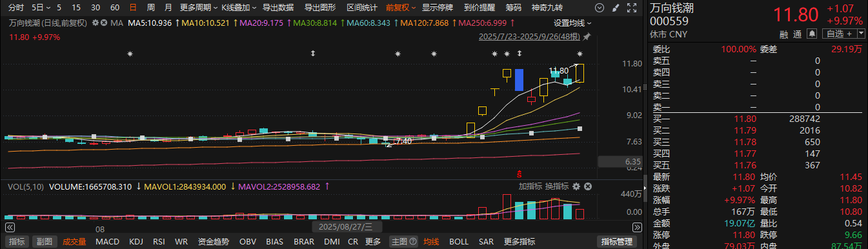Toggle the 副图 sub-chart button
The image size is (868, 249).
coord(44,242)
